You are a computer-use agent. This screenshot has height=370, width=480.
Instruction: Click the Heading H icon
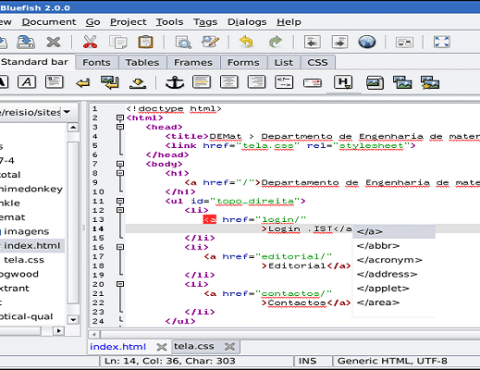[343, 82]
